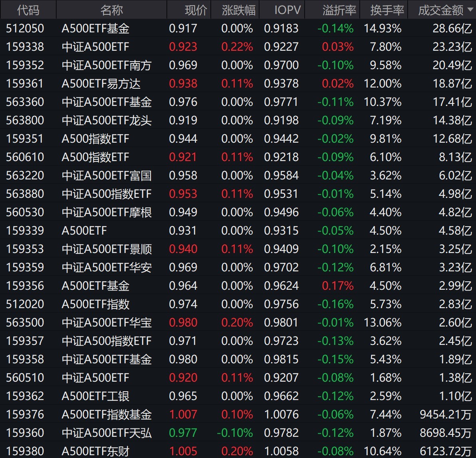Image resolution: width=476 pixels, height=458 pixels.
Task: Open A500ETF工银 row name
Action: (95, 396)
